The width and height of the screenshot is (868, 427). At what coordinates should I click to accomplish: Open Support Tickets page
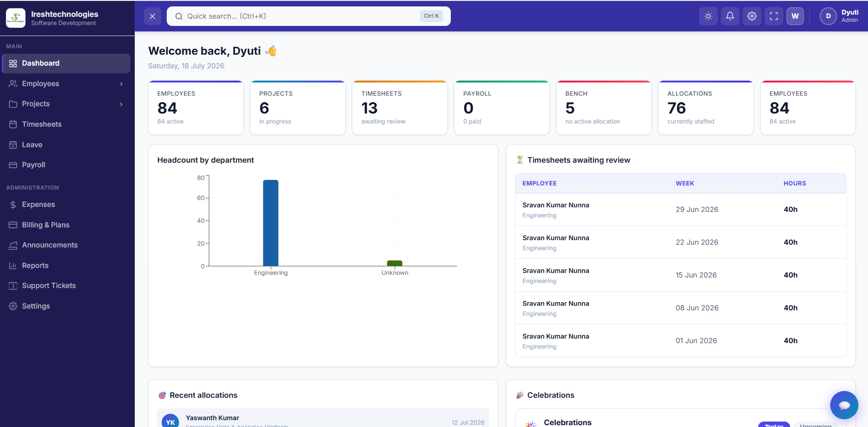click(x=66, y=286)
